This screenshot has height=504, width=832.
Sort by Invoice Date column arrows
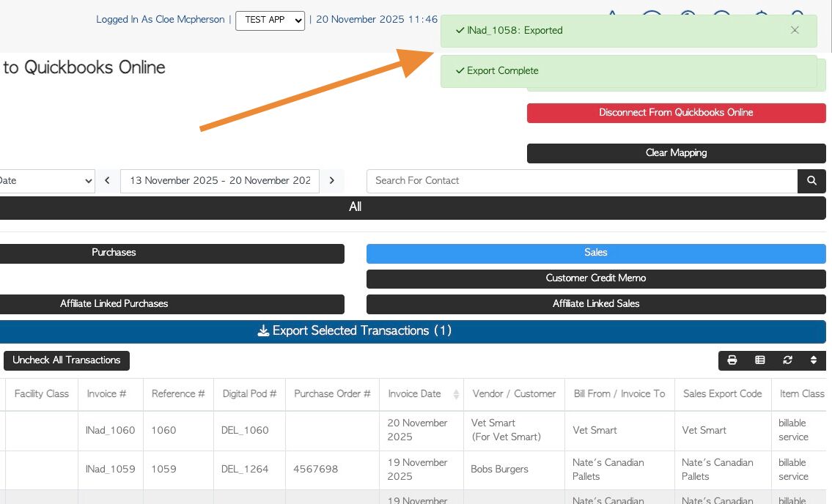point(456,394)
